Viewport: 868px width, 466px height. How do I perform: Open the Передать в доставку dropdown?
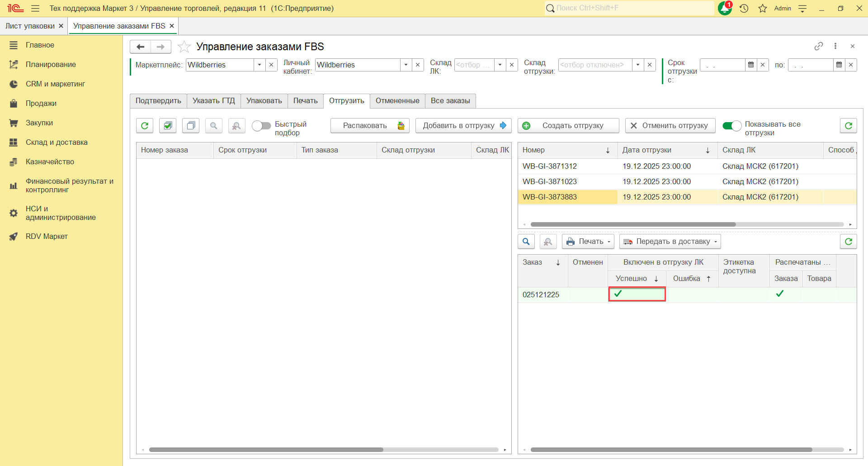coord(670,242)
